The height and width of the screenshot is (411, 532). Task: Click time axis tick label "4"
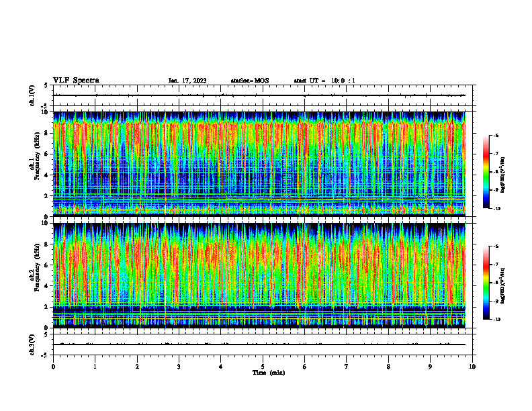pyautogui.click(x=221, y=367)
